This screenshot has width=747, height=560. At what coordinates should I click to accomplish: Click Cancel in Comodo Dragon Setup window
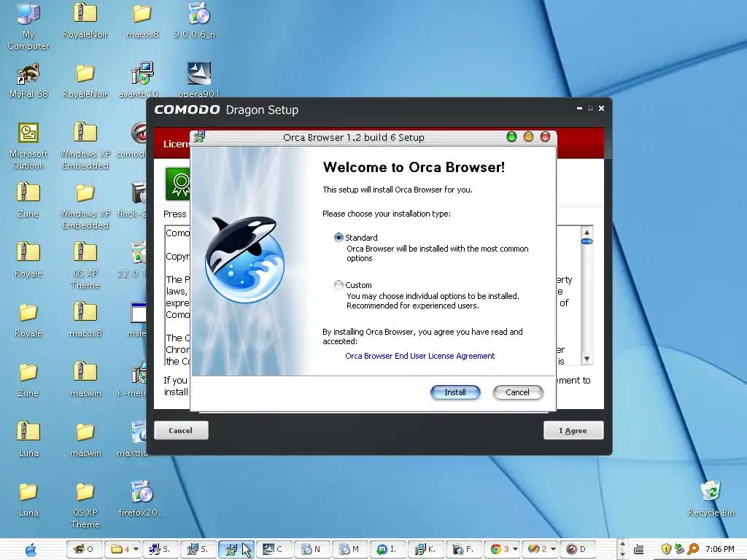click(181, 430)
